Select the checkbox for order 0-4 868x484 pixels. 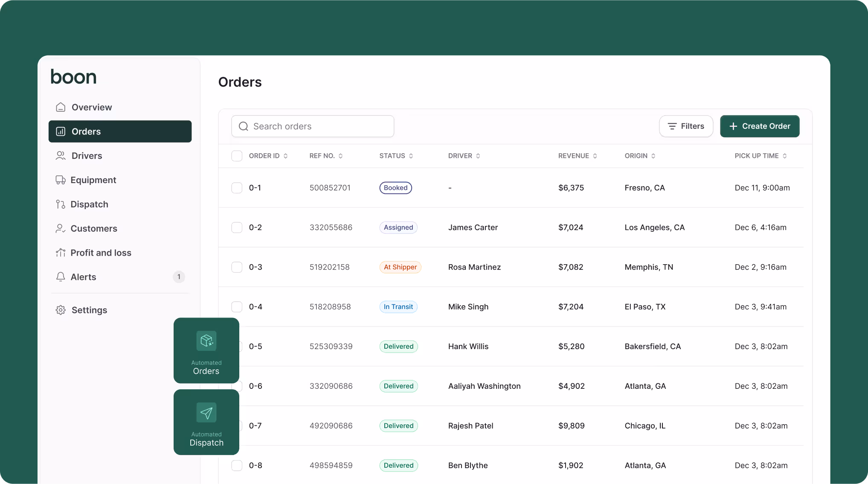point(237,307)
